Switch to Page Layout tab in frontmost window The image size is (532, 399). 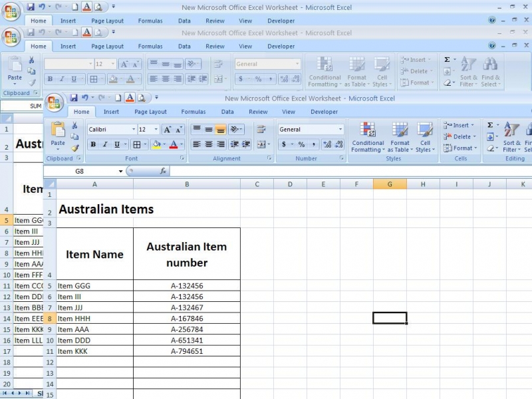[150, 112]
